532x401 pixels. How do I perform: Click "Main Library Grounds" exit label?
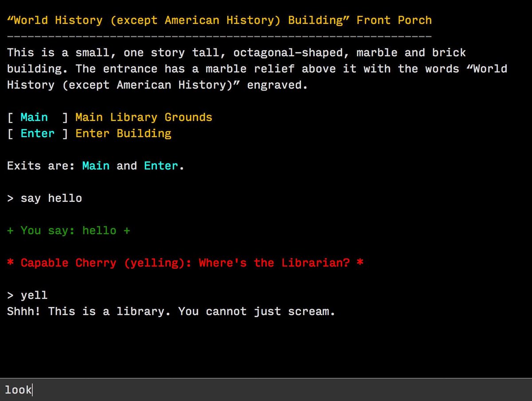144,118
